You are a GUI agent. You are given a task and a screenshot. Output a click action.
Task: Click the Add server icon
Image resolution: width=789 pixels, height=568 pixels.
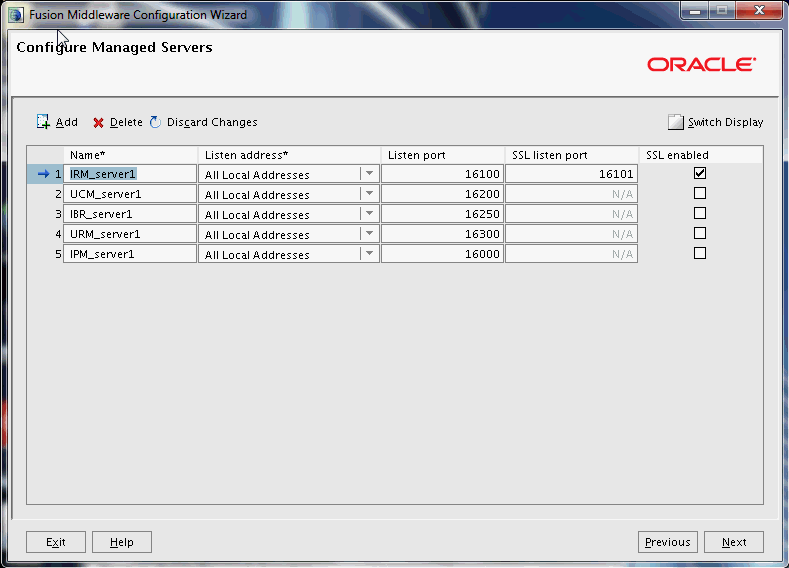43,122
